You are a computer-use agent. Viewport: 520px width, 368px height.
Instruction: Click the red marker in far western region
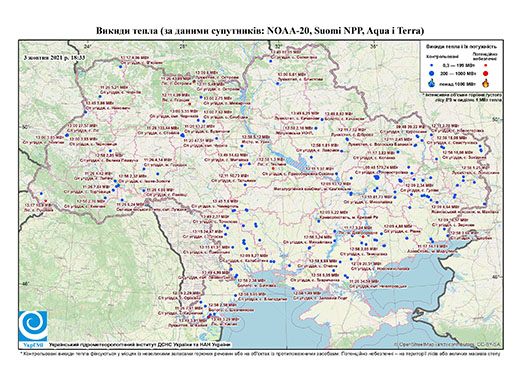pos(46,201)
